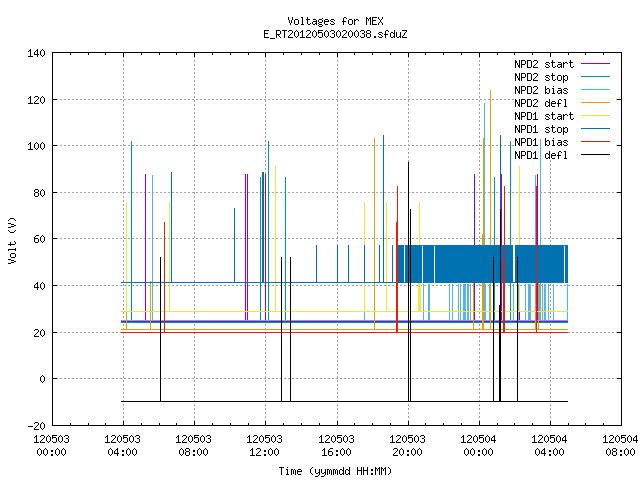Image resolution: width=640 pixels, height=480 pixels.
Task: Click the 'NPD1 stop' legend label
Action: [541, 129]
